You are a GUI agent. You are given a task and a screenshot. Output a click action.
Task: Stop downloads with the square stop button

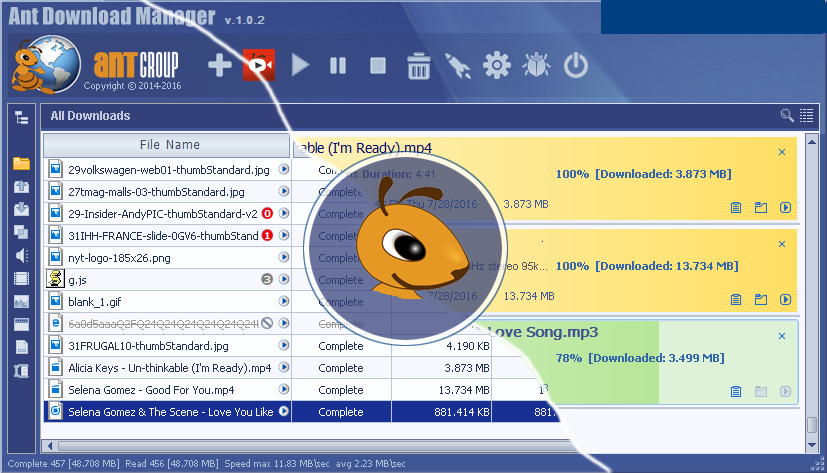point(378,65)
